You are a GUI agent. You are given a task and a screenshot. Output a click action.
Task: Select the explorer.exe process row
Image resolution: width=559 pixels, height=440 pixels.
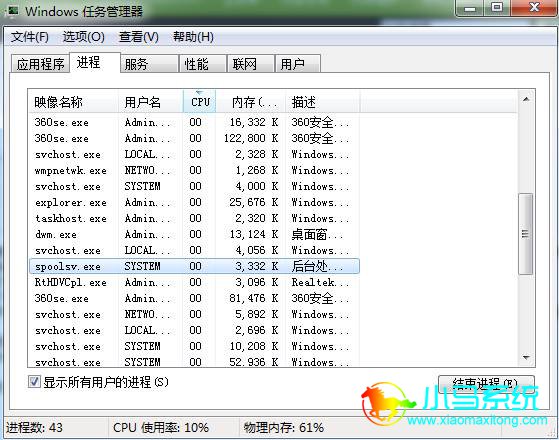[x=195, y=203]
